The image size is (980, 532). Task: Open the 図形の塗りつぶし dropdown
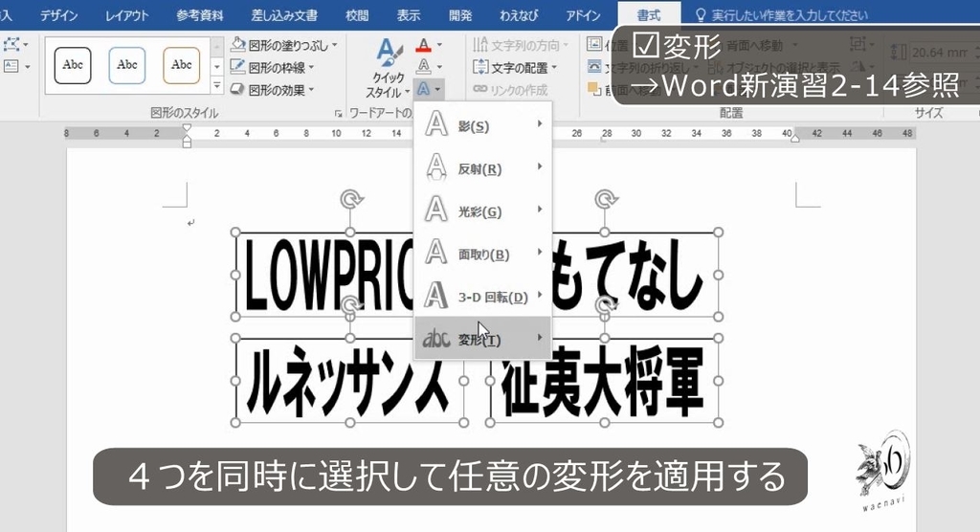(284, 45)
